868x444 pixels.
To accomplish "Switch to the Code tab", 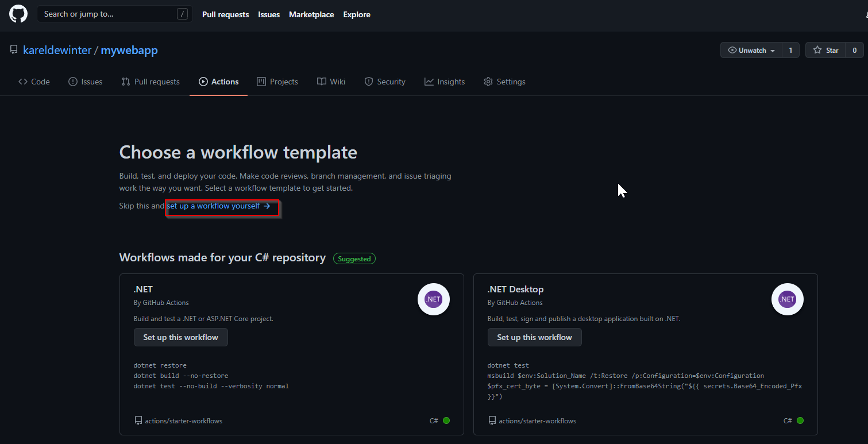I will coord(34,82).
